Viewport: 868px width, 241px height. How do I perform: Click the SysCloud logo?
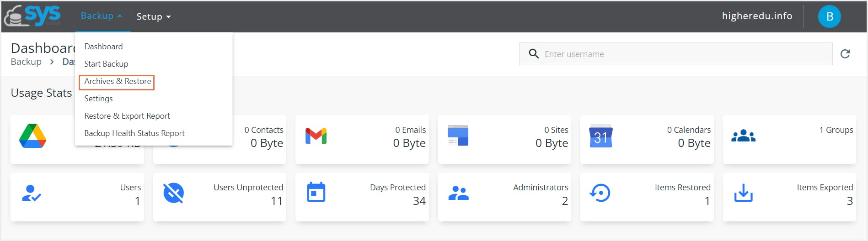tap(33, 16)
